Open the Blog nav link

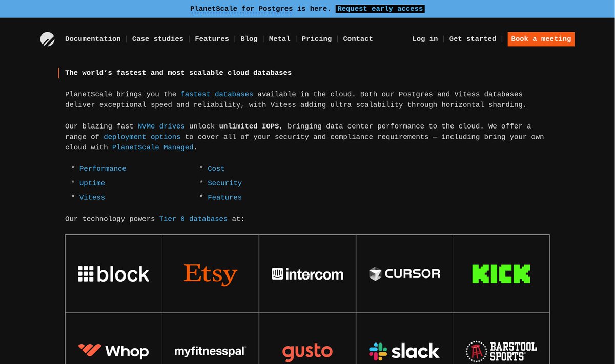[249, 39]
